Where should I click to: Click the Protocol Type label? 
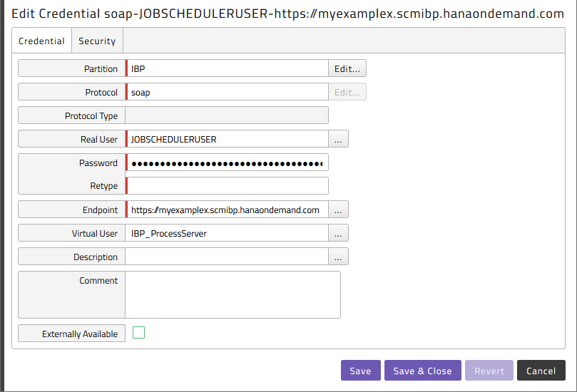(x=91, y=116)
